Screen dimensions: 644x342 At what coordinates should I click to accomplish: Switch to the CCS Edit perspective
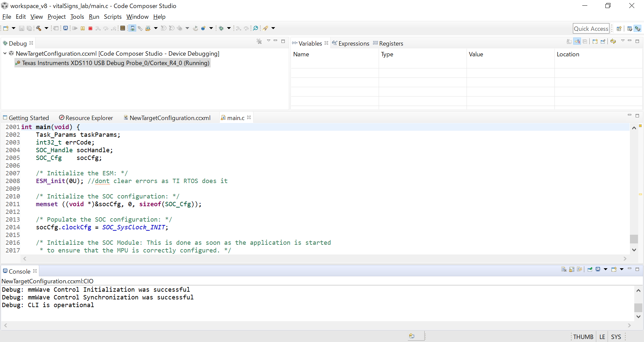pyautogui.click(x=630, y=28)
